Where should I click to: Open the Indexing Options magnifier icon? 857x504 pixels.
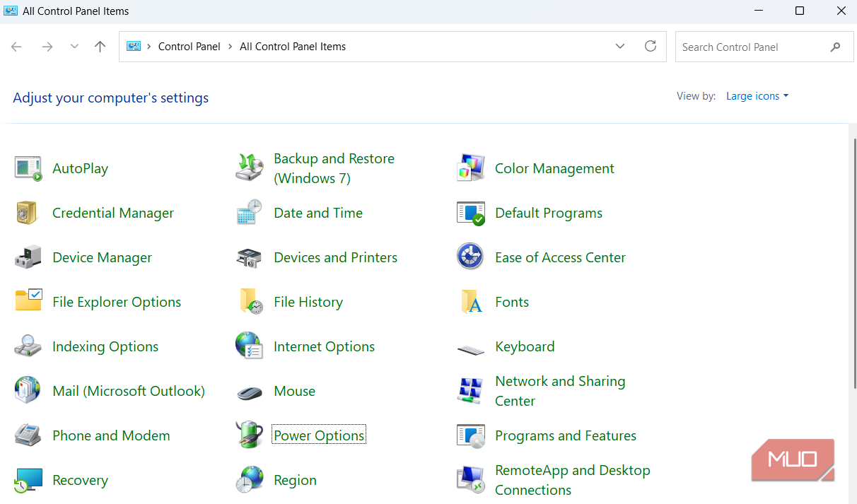coord(28,346)
